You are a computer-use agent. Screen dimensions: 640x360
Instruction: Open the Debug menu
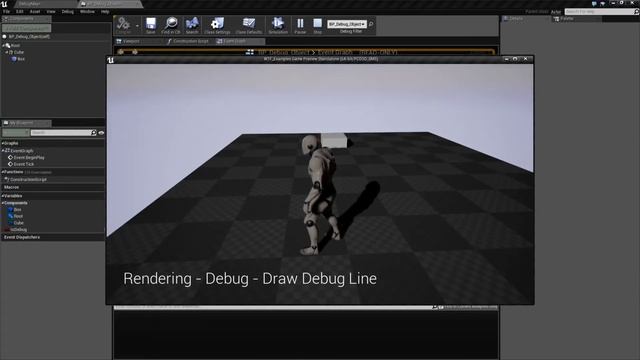pos(68,12)
